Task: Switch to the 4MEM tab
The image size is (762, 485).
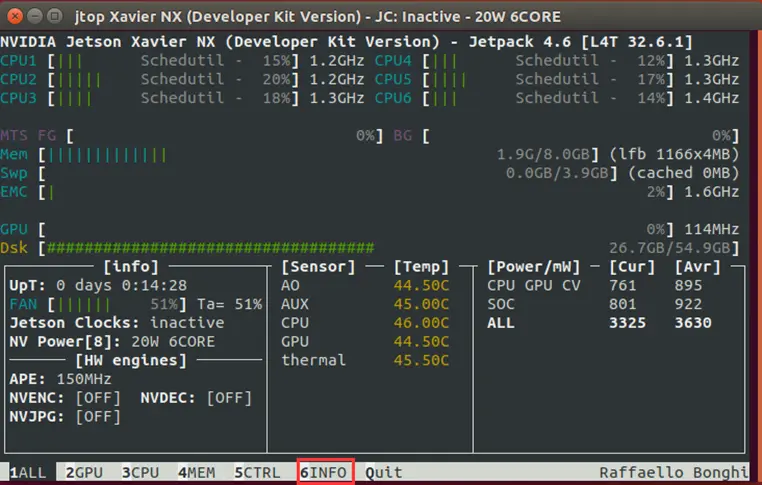Action: (197, 472)
